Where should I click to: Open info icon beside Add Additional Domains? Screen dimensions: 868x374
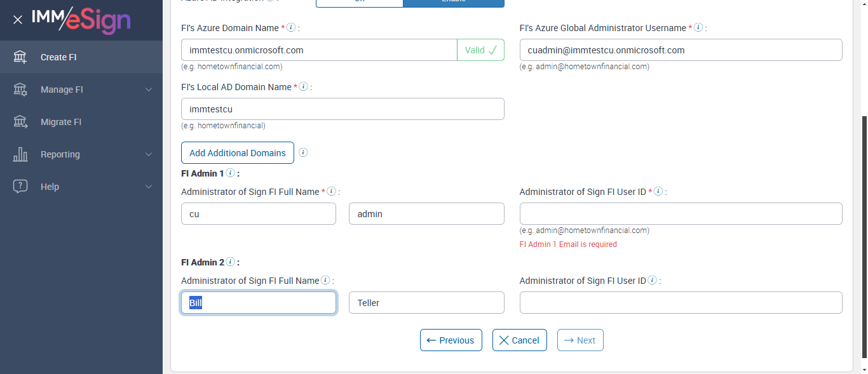point(303,152)
